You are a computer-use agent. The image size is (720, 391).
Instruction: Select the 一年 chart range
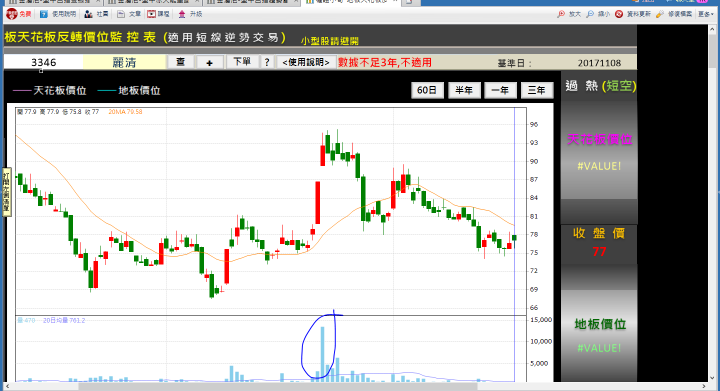pos(500,90)
